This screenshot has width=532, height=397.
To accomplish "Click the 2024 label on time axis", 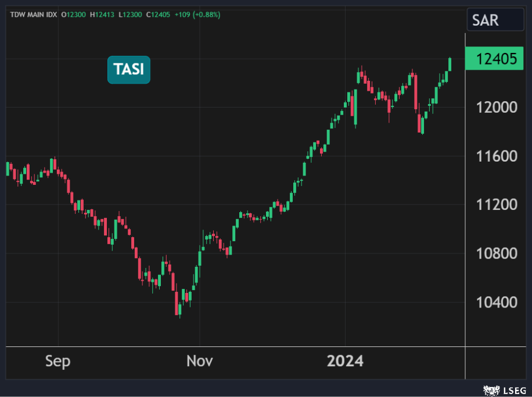I will pos(345,361).
